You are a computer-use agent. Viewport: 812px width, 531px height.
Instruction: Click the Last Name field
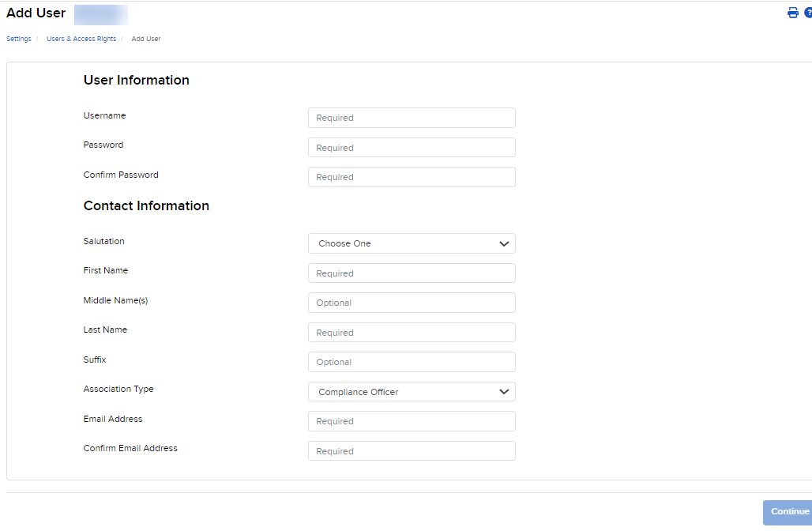tap(411, 332)
